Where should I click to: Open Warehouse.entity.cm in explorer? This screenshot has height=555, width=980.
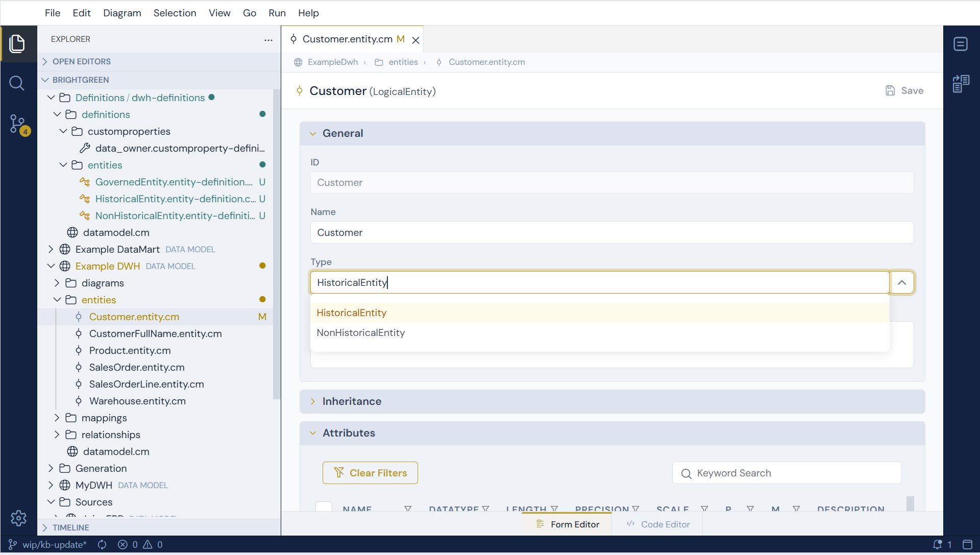point(137,401)
